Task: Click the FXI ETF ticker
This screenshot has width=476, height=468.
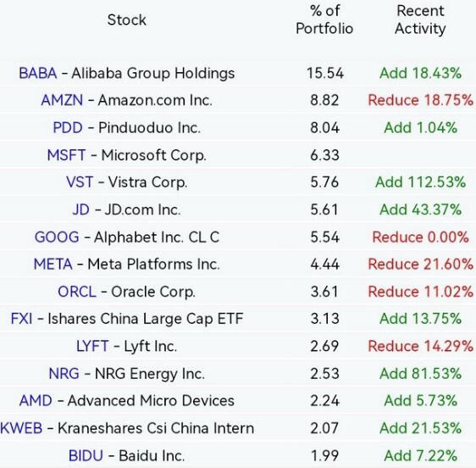Action: 21,319
